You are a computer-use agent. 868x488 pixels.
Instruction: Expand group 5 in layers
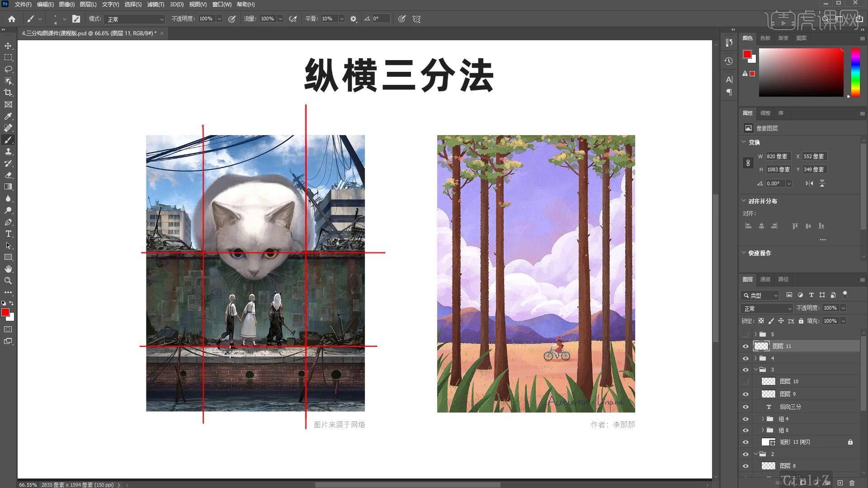click(x=755, y=334)
